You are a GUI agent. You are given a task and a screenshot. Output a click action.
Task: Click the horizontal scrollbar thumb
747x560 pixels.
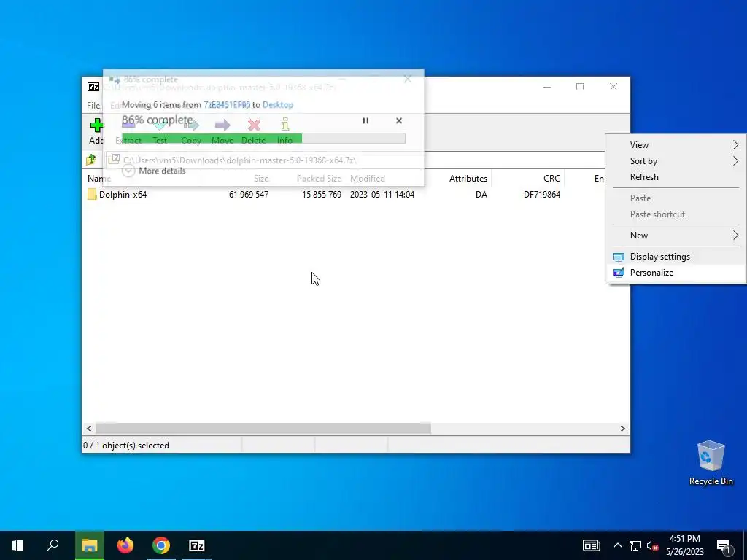click(x=263, y=429)
